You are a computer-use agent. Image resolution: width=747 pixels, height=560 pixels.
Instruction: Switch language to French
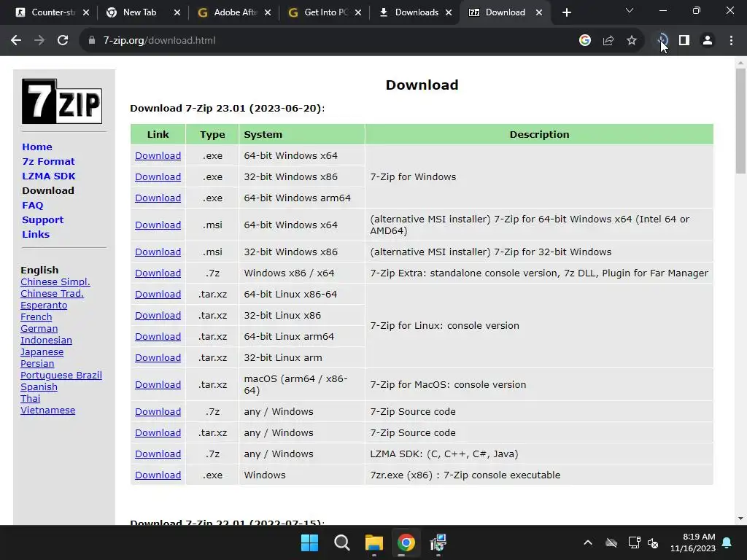[36, 317]
